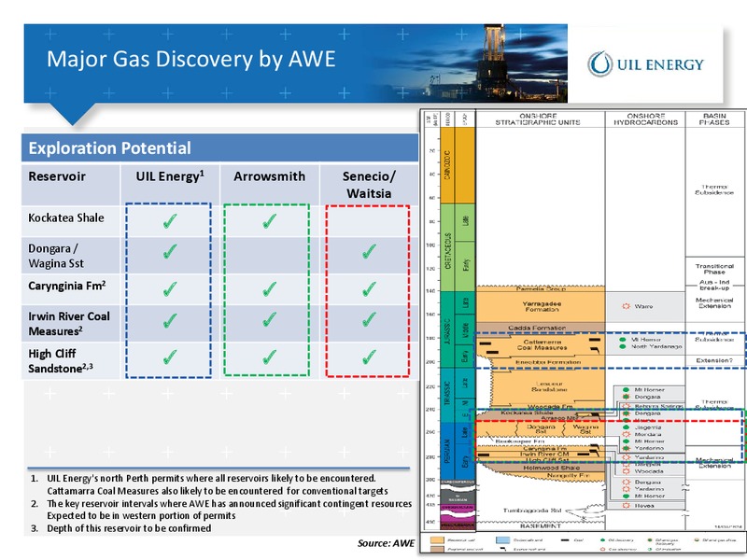Click the 'Tumblagooda Sst' label in chart
The image size is (747, 560).
[531, 510]
